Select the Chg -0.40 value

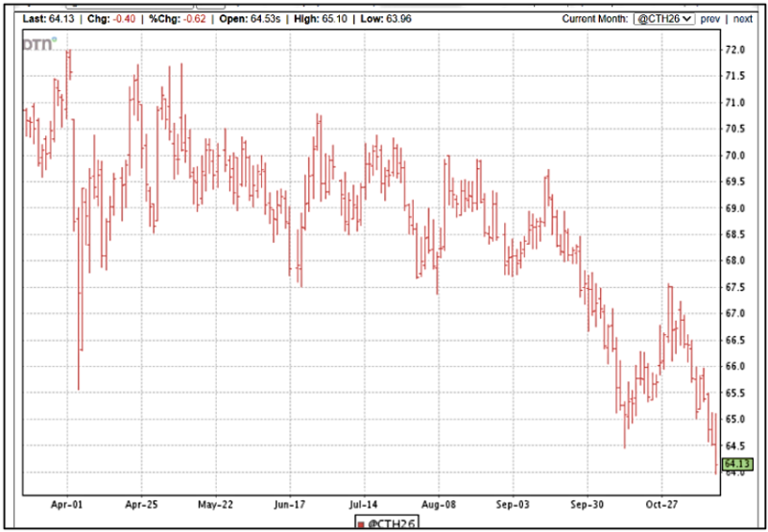point(124,18)
